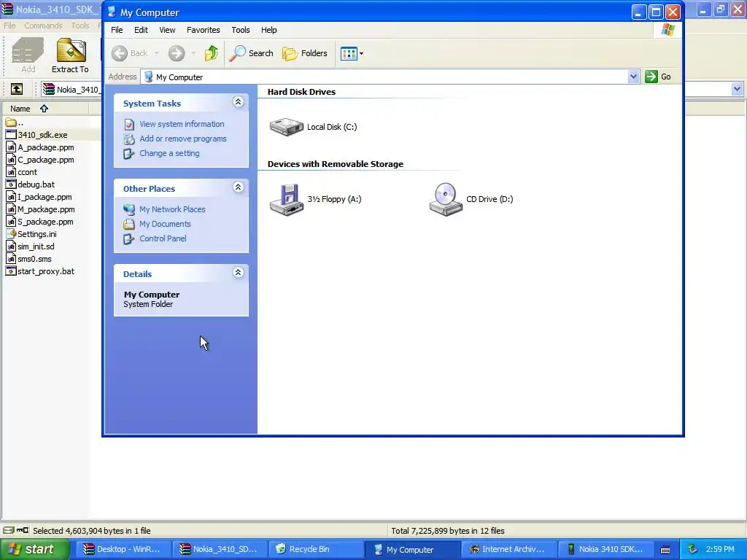Open the Back history dropdown arrow
Viewport: 747px width, 560px height.
156,53
